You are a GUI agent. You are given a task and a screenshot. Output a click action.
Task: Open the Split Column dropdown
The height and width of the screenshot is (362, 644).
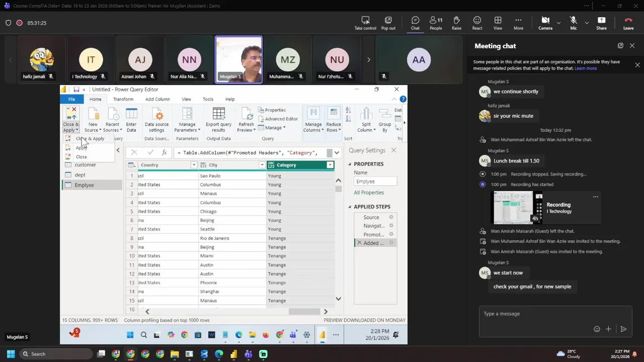(x=366, y=120)
